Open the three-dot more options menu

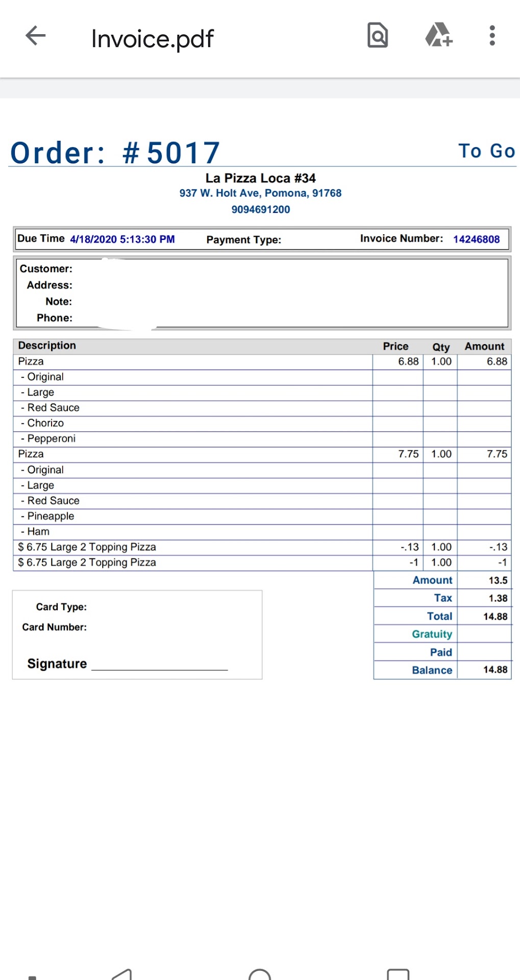tap(492, 36)
